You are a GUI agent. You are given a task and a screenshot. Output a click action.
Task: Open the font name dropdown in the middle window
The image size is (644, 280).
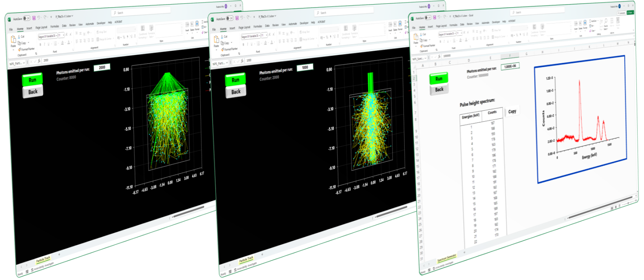(x=260, y=36)
